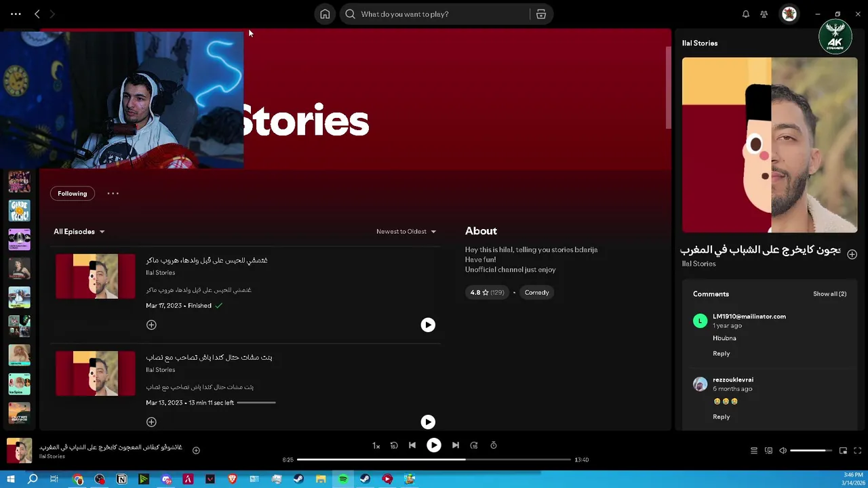
Task: Open the show's more options dots
Action: (113, 194)
